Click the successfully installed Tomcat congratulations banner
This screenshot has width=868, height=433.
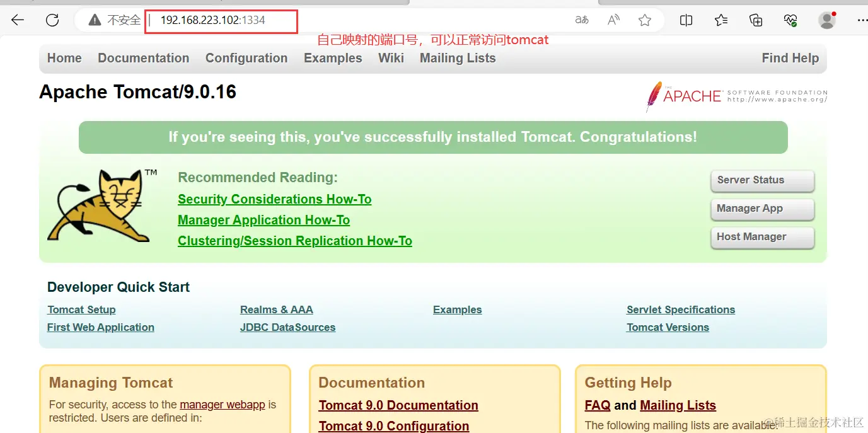click(433, 137)
